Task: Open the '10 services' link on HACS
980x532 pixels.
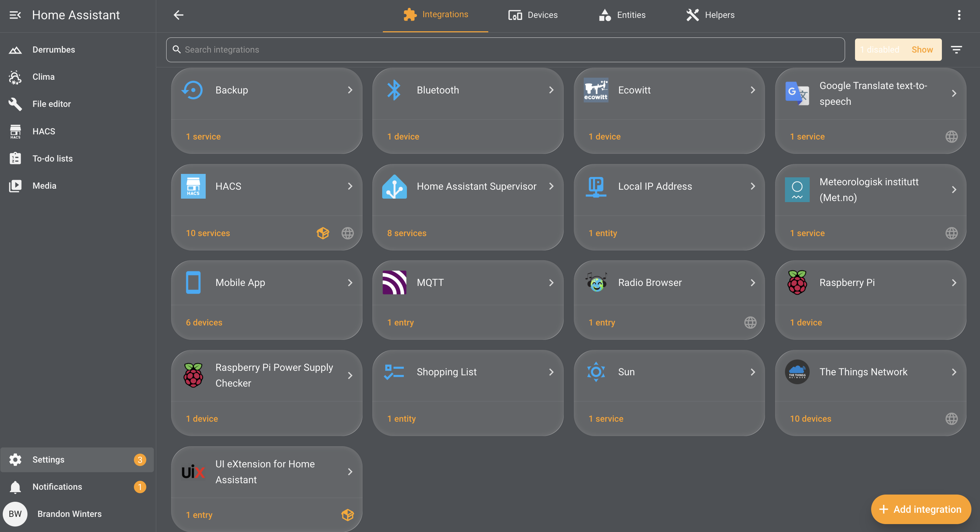Action: 208,233
